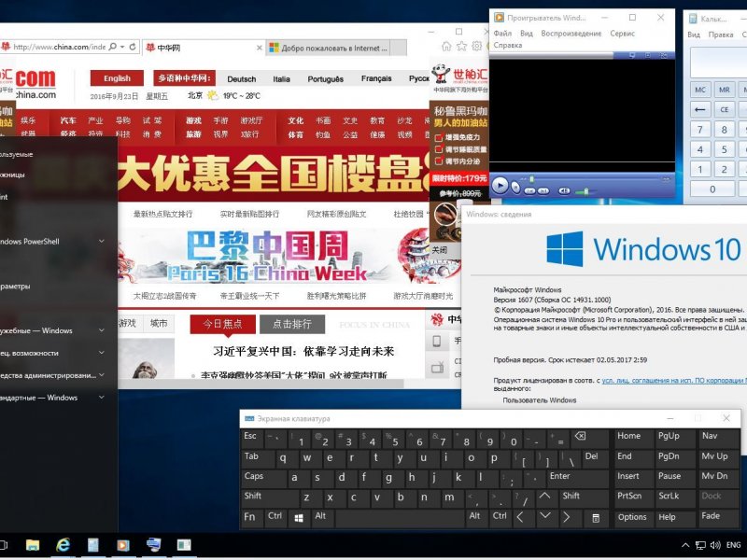The height and width of the screenshot is (560, 747).
Task: Expand the Служебные — Windows folder
Action: point(102,330)
